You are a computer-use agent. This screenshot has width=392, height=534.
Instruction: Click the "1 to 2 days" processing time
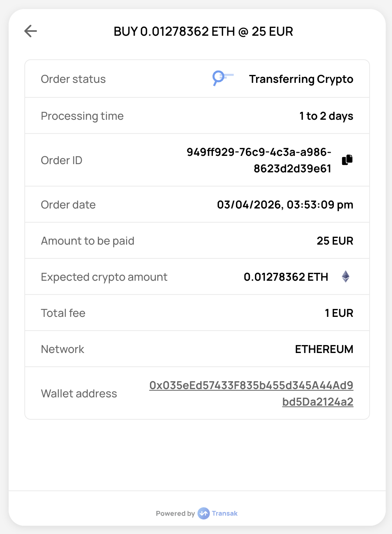click(x=326, y=116)
